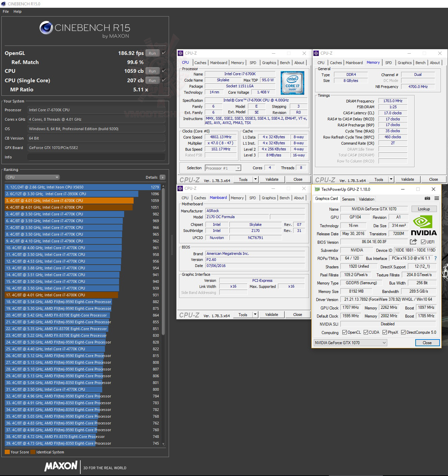Open the Help menu in Cinebench
This screenshot has height=476, width=448.
tap(18, 11)
